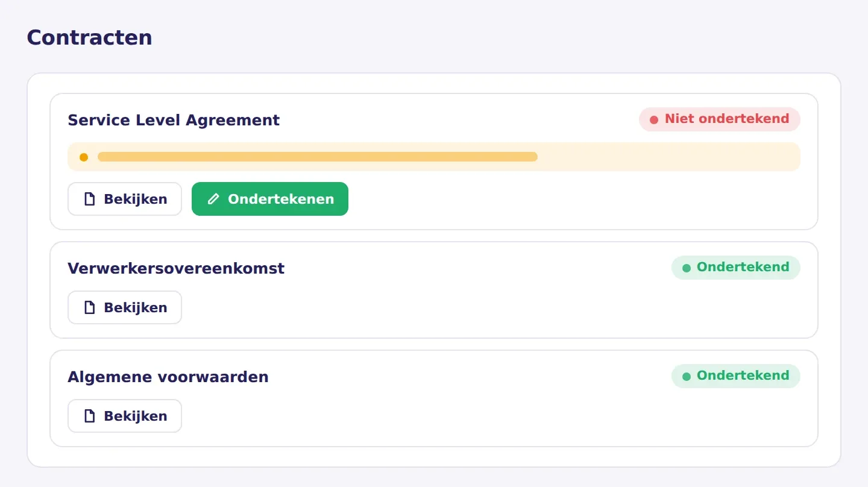Click the Contracten page heading
868x487 pixels.
(89, 37)
